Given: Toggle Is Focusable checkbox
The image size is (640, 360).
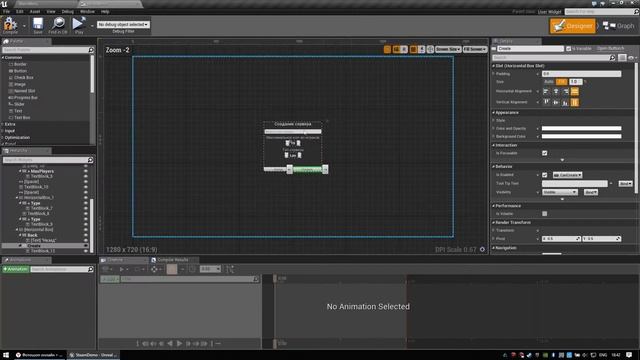Looking at the screenshot, I should (544, 153).
